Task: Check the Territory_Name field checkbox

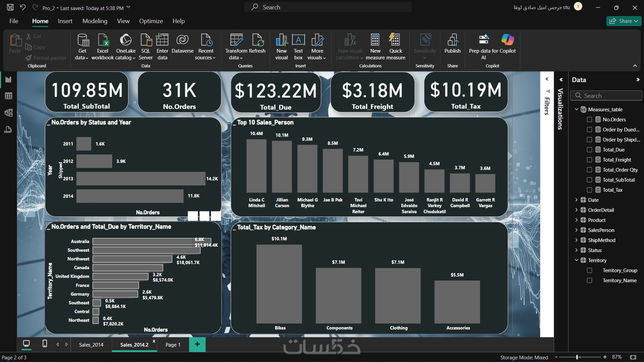Action: 589,281
